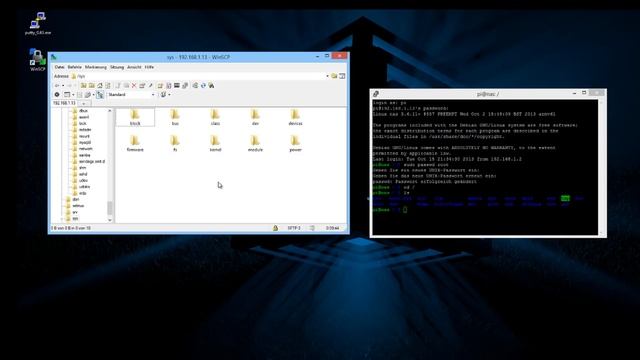This screenshot has width=640, height=360.
Task: Open a new session tab with plus
Action: click(x=84, y=104)
